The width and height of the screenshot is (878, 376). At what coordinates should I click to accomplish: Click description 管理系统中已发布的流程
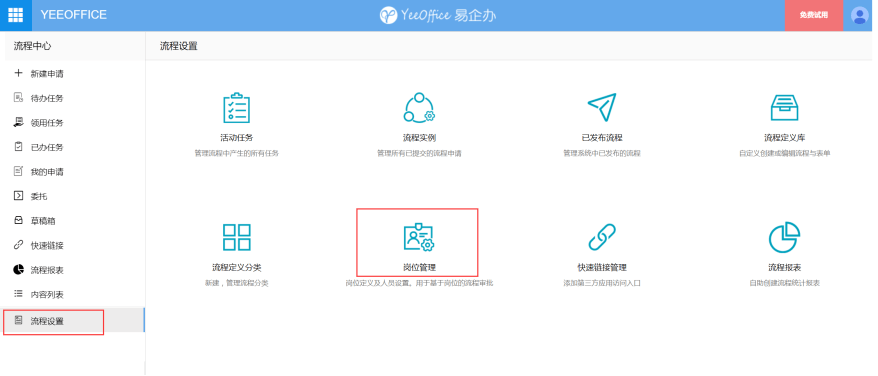[x=602, y=153]
